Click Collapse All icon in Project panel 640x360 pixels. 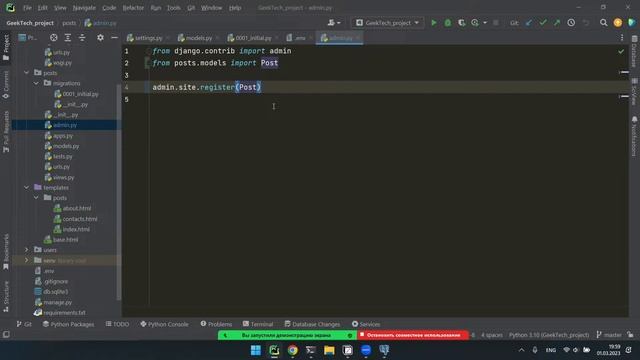(82, 38)
